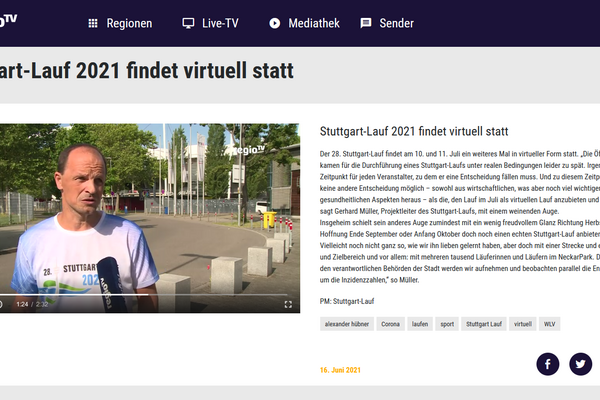Click the Live-TV monitor icon
The image size is (600, 400).
coord(188,23)
